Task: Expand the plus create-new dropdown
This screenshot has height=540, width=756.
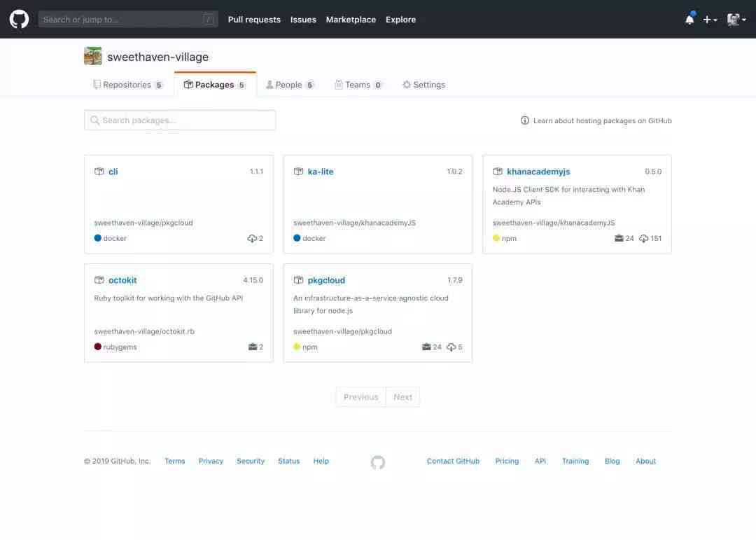Action: pos(710,20)
